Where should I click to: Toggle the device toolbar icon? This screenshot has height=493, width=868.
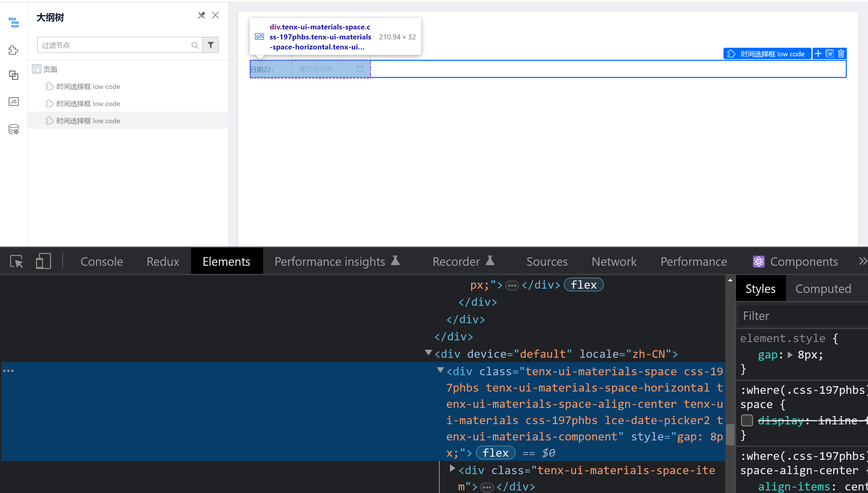coord(43,262)
